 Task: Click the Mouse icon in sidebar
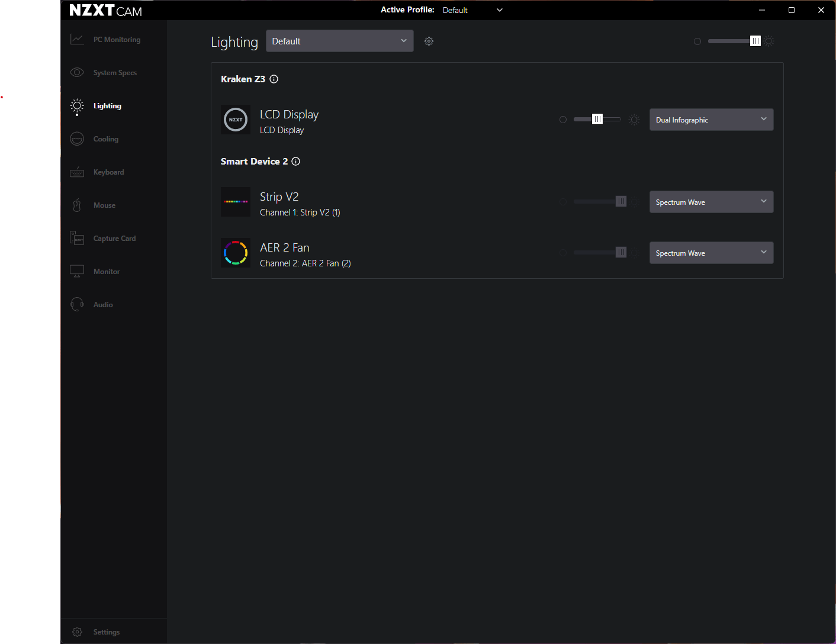point(77,205)
